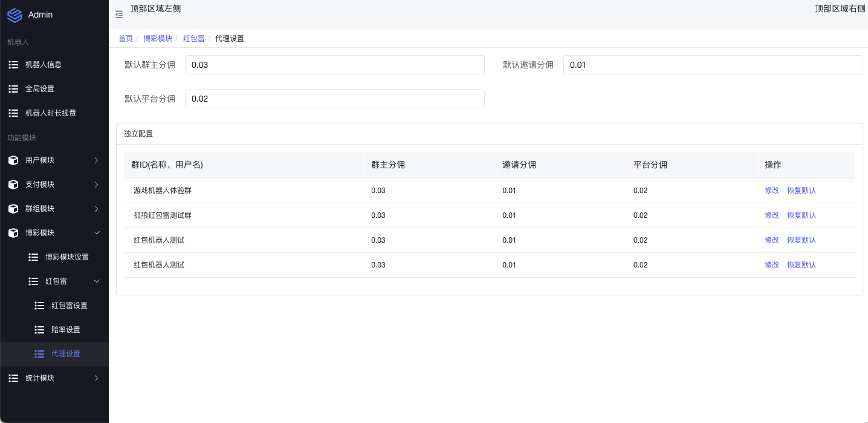This screenshot has height=423, width=868.
Task: Open 机器人时长续费 menu item
Action: [51, 113]
